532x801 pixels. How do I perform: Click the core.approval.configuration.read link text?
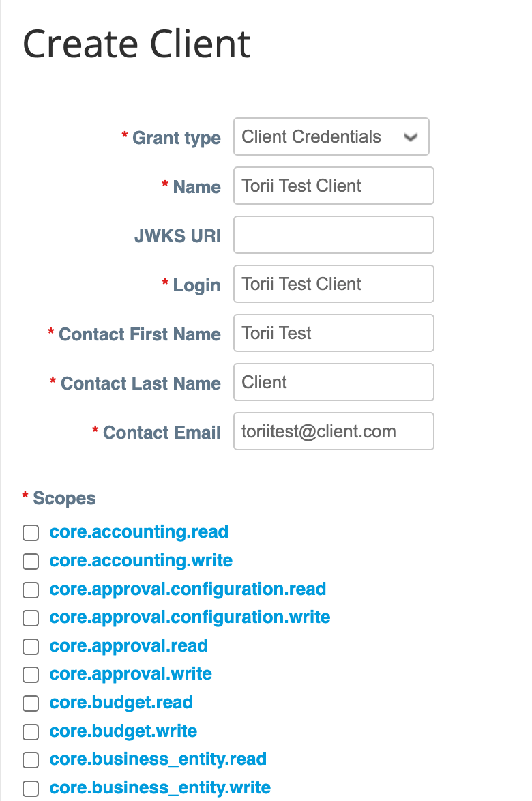tap(188, 589)
